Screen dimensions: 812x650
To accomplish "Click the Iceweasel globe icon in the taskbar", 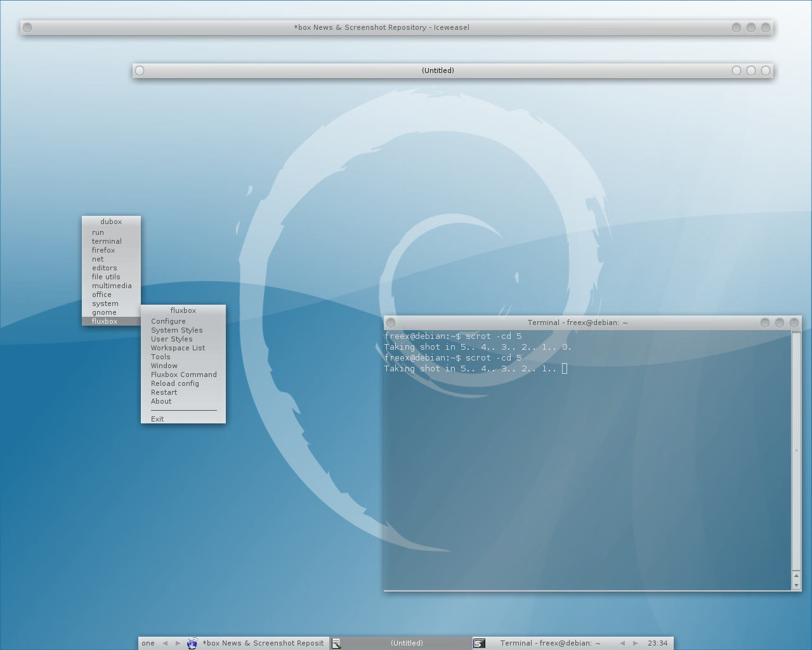I will coord(192,643).
